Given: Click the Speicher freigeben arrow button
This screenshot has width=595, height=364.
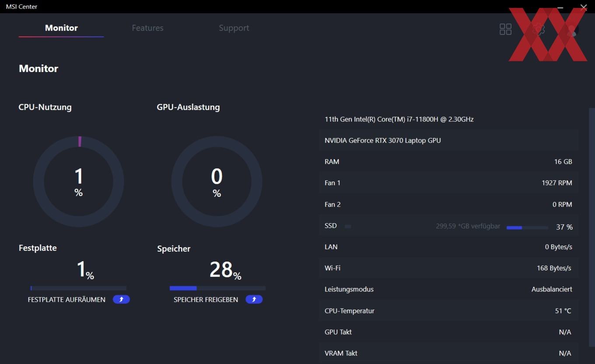Looking at the screenshot, I should click(254, 299).
